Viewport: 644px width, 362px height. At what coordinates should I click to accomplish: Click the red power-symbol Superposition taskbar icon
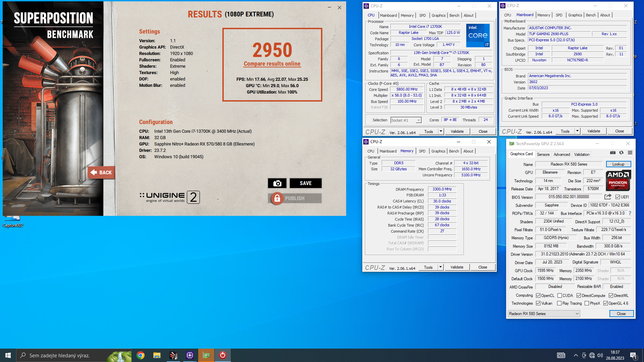point(223,355)
